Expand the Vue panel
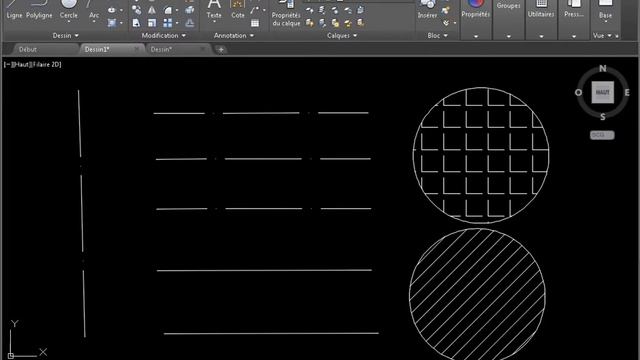The height and width of the screenshot is (360, 640). pos(602,36)
